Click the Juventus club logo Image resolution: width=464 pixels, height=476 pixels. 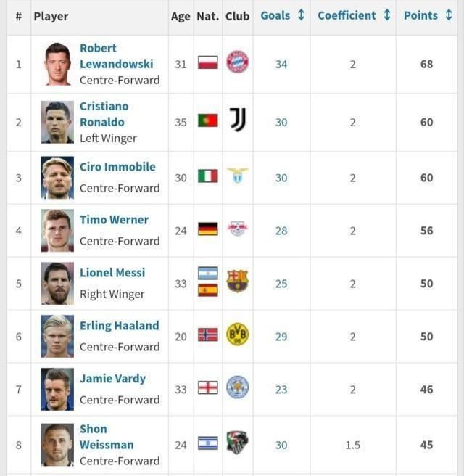pos(238,120)
